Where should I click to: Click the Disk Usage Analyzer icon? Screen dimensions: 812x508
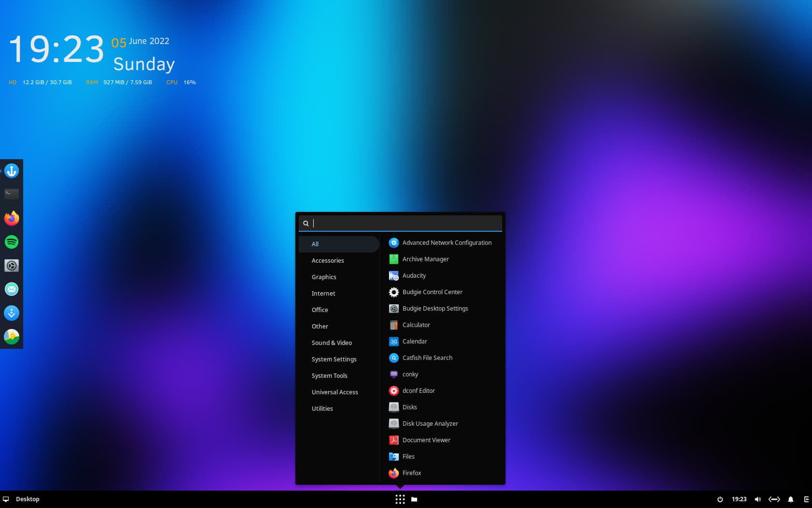[x=394, y=424]
